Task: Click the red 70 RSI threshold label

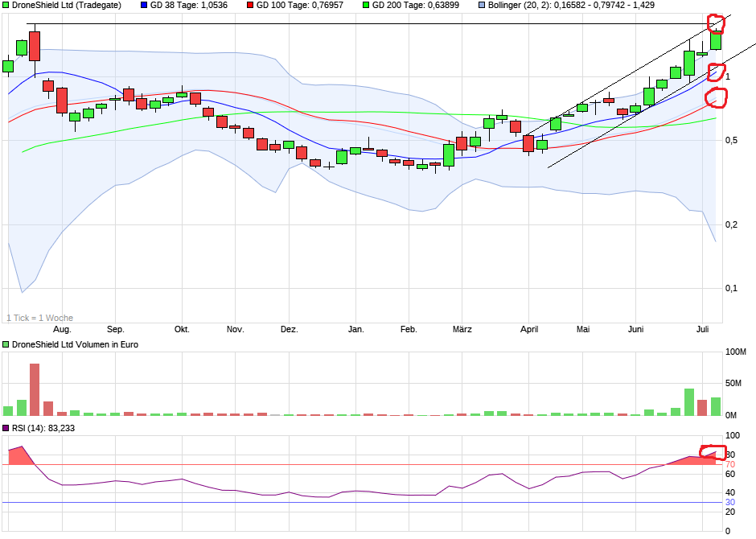Action: coord(730,465)
